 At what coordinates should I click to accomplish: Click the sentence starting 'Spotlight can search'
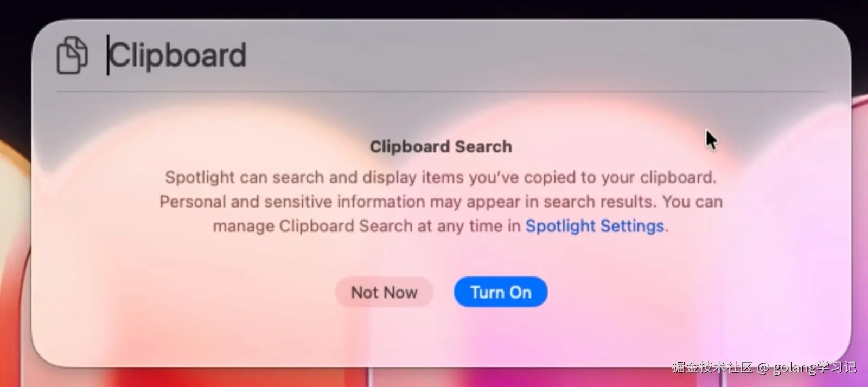point(441,177)
